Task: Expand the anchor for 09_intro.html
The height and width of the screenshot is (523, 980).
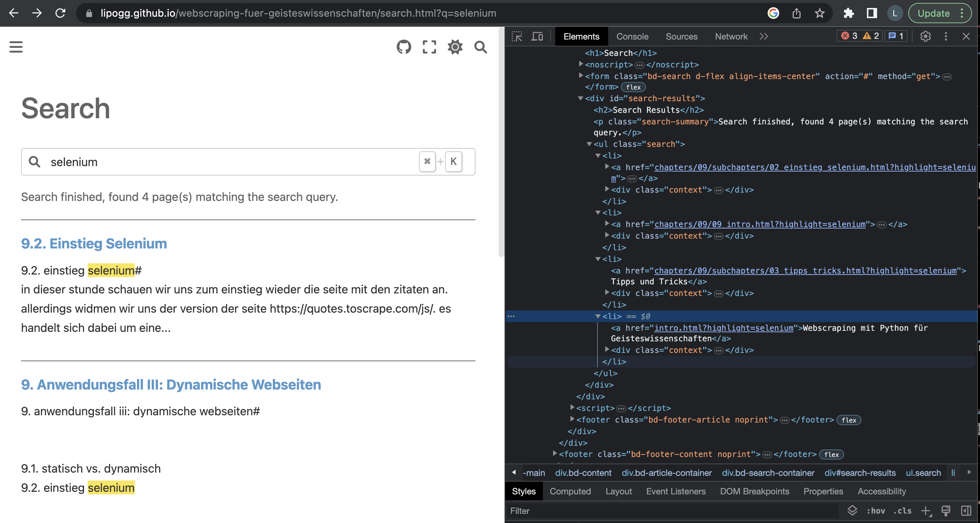Action: click(607, 223)
